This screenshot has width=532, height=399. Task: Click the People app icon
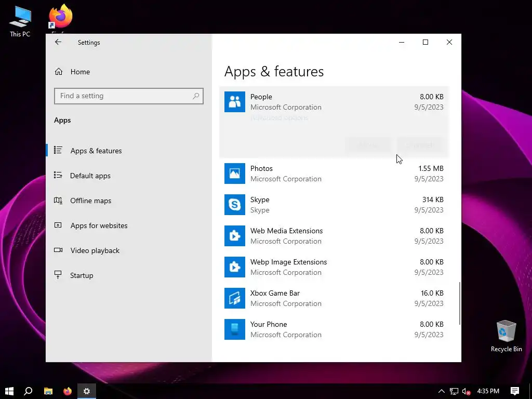(234, 102)
